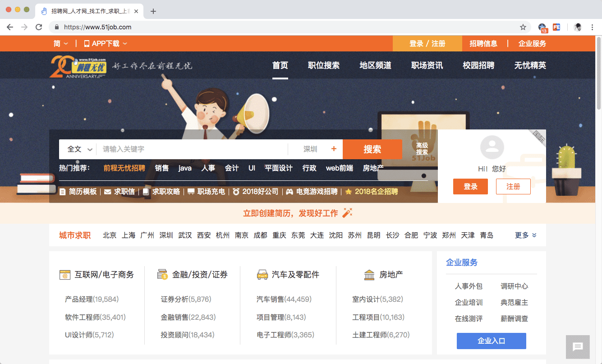Click the web前端 hot keyword
The image size is (602, 364).
coord(340,168)
